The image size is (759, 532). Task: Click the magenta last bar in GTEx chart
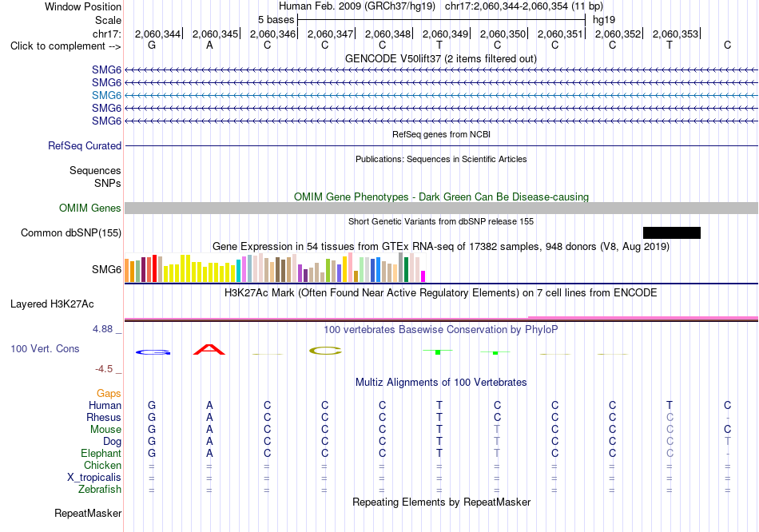point(423,276)
